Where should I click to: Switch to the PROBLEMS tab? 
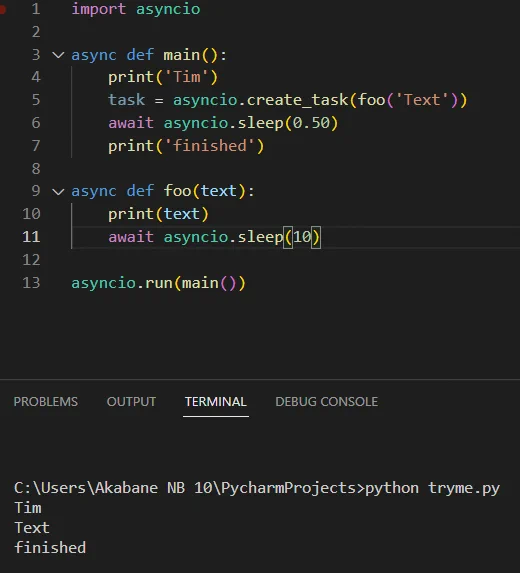coord(46,402)
